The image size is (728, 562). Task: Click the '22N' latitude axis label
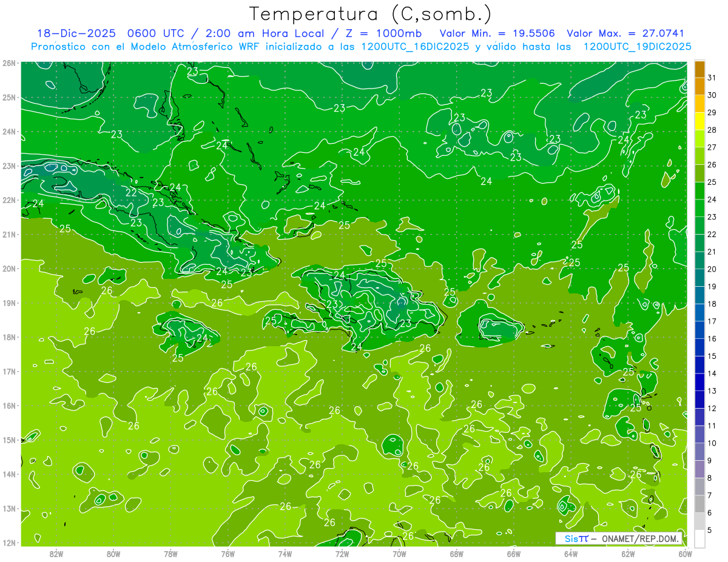tap(9, 200)
